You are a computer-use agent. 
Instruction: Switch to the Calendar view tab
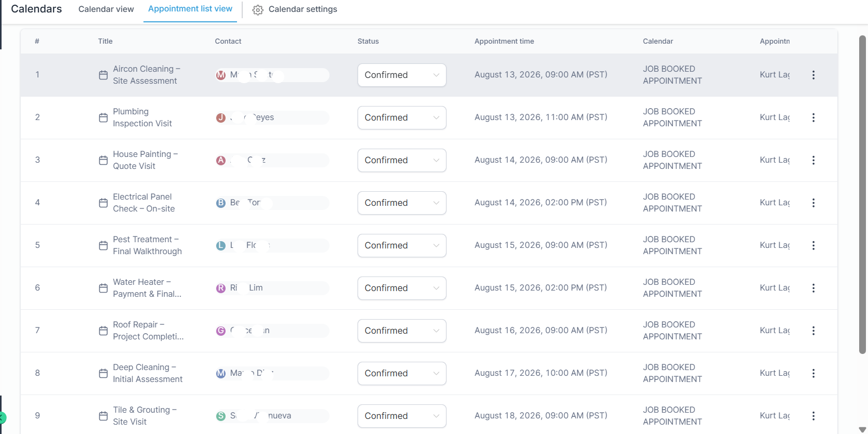(106, 9)
